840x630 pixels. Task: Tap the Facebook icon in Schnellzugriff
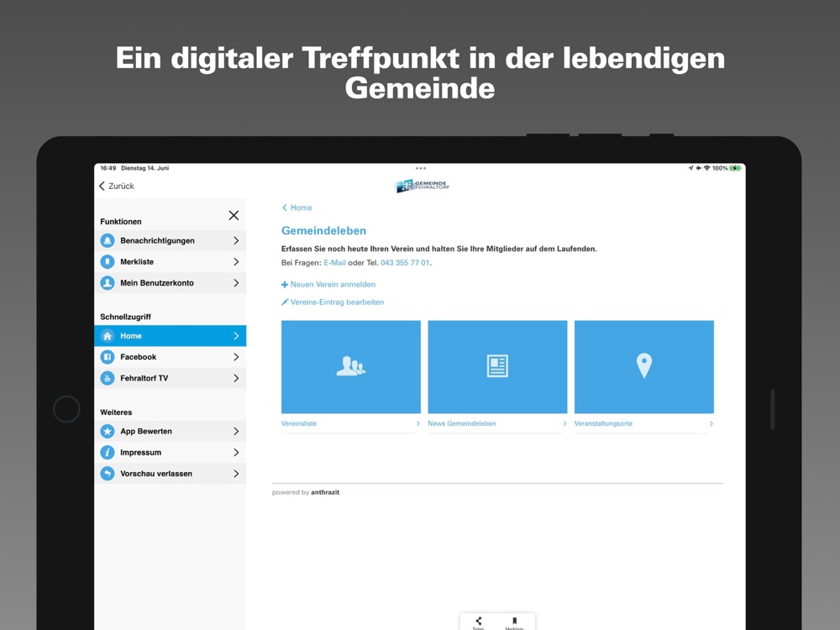(108, 357)
